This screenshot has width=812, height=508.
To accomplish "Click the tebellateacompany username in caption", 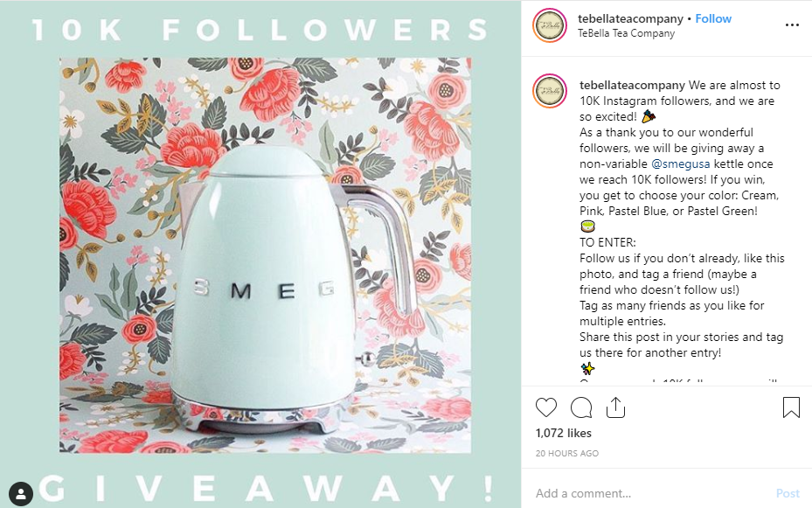I will pos(632,85).
